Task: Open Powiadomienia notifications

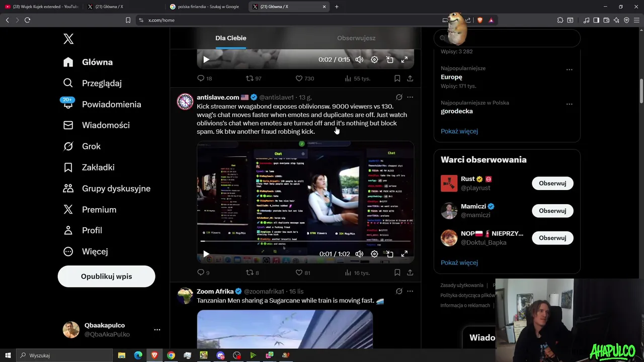Action: [x=102, y=104]
